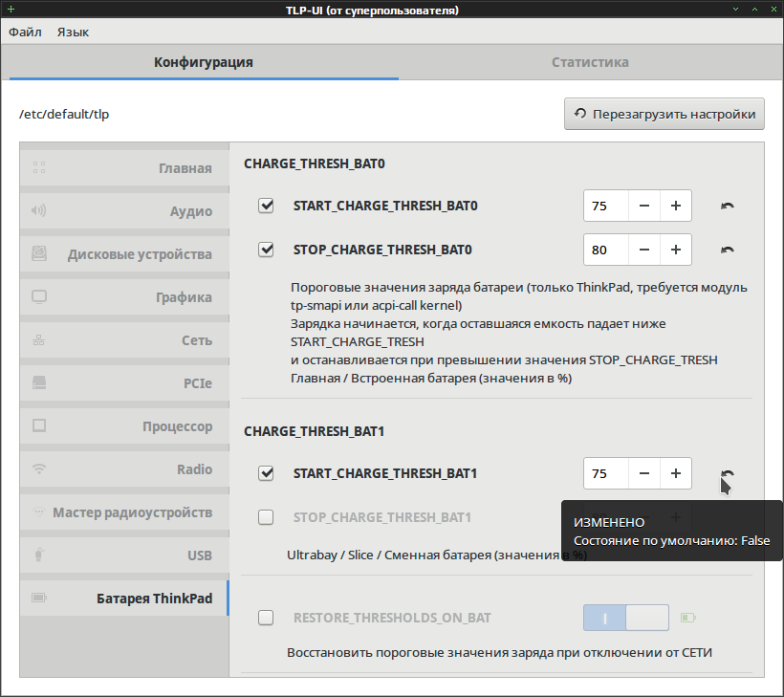Open the Файл menu
The width and height of the screenshot is (784, 697).
tap(25, 32)
